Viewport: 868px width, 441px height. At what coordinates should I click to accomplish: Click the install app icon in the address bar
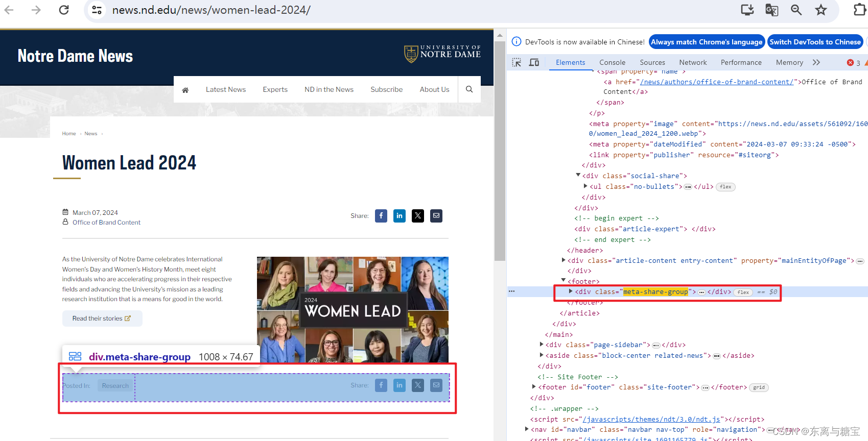(x=747, y=10)
